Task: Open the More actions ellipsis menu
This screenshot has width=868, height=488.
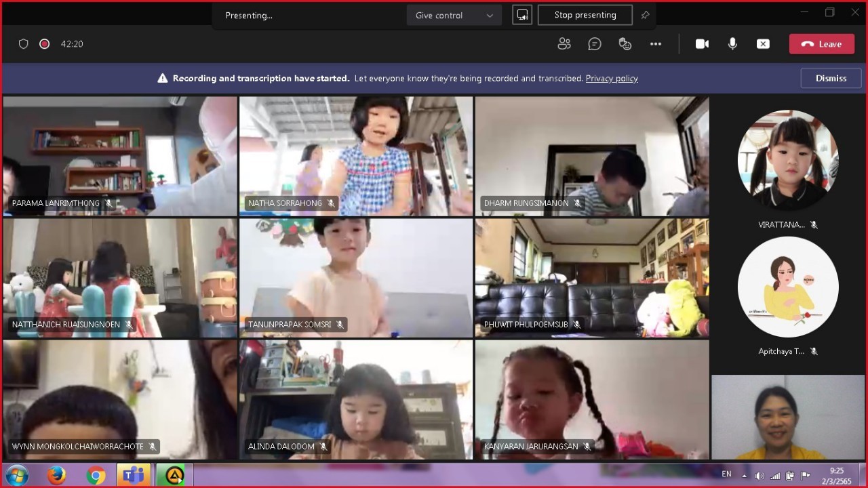Action: (x=655, y=44)
